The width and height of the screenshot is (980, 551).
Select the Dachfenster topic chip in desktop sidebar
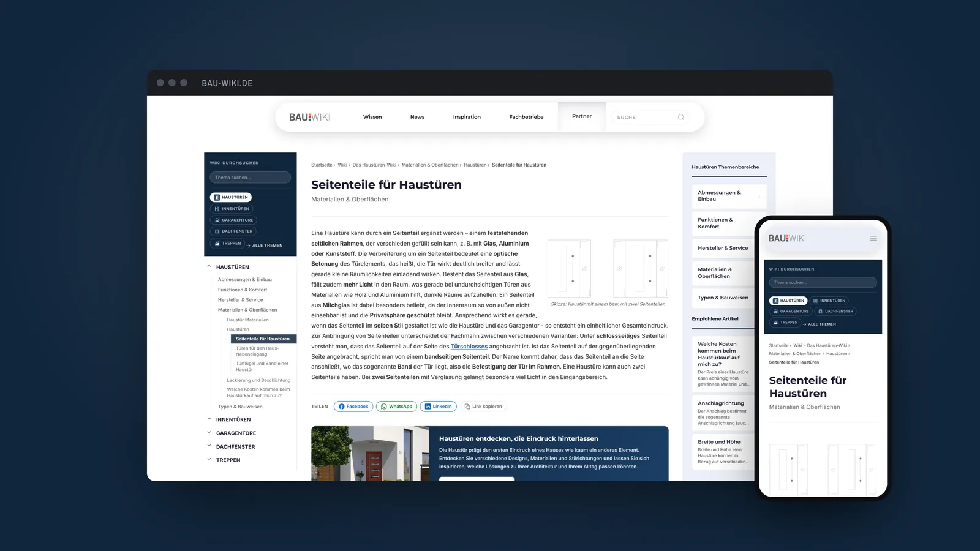click(233, 231)
